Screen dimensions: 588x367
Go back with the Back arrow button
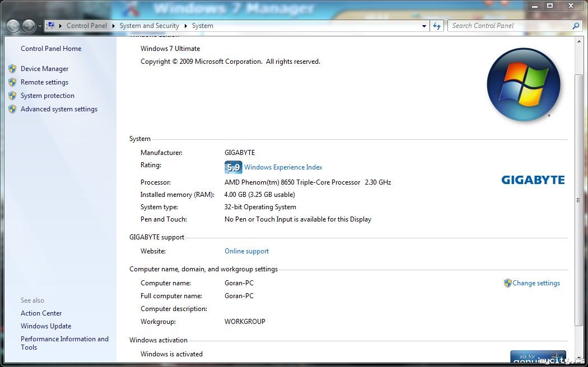tap(13, 26)
